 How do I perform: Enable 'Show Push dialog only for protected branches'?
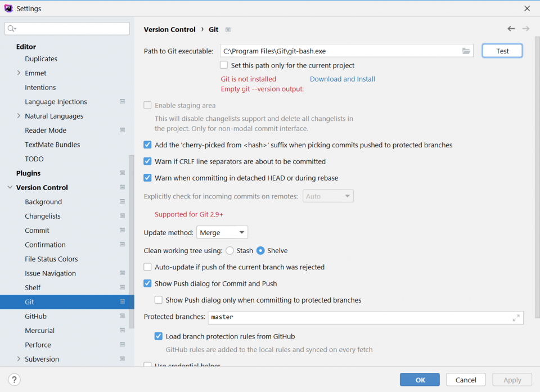pyautogui.click(x=159, y=300)
